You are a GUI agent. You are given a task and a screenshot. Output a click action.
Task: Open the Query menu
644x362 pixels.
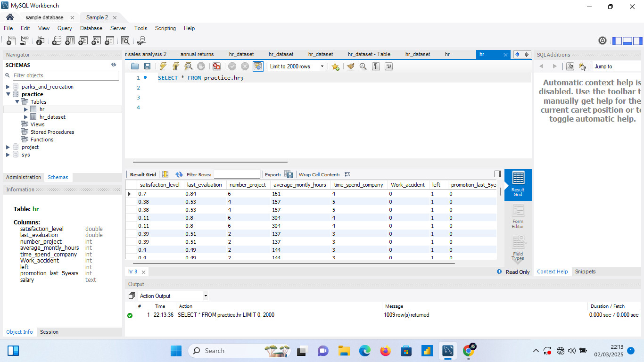click(65, 28)
